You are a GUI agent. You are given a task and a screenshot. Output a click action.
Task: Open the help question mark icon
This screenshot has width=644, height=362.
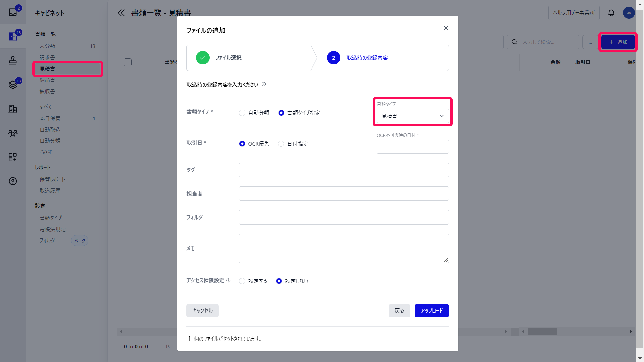13,181
